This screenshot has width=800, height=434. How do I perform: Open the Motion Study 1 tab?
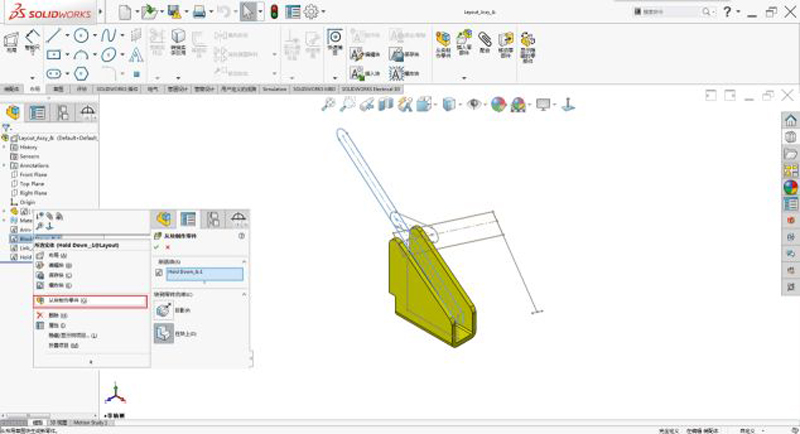(90, 423)
